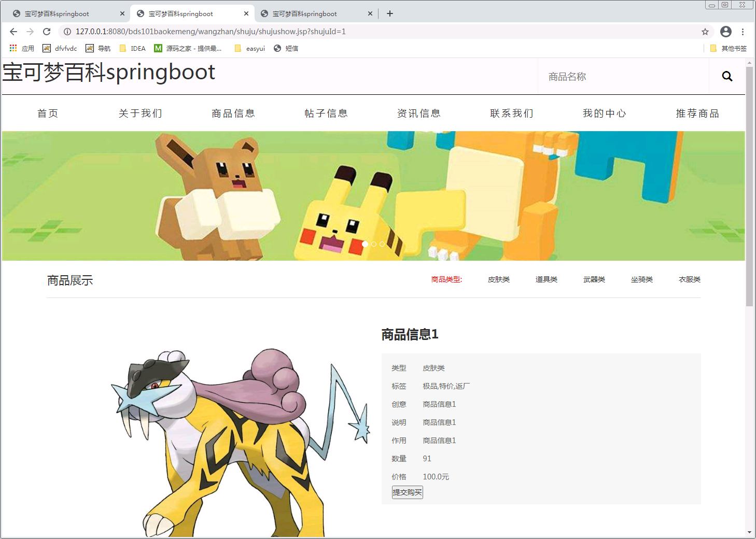This screenshot has width=756, height=539.
Task: Open the 其他书签 folder
Action: click(x=729, y=48)
